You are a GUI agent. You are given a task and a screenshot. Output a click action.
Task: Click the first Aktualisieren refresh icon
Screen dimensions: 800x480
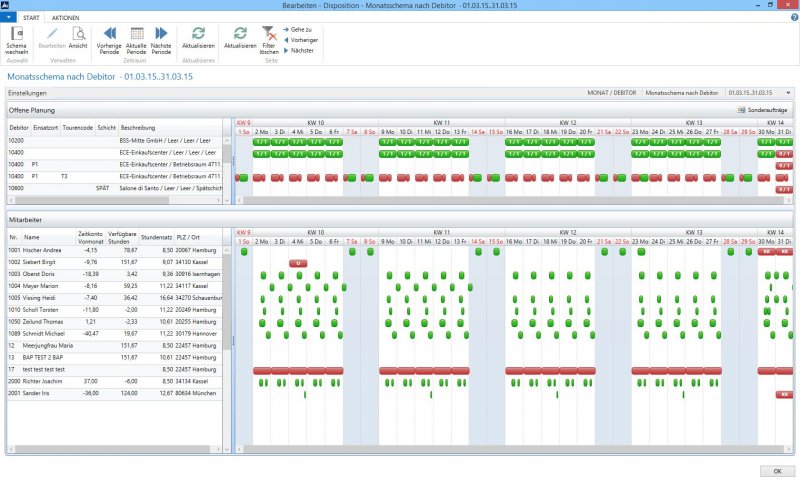coord(198,34)
